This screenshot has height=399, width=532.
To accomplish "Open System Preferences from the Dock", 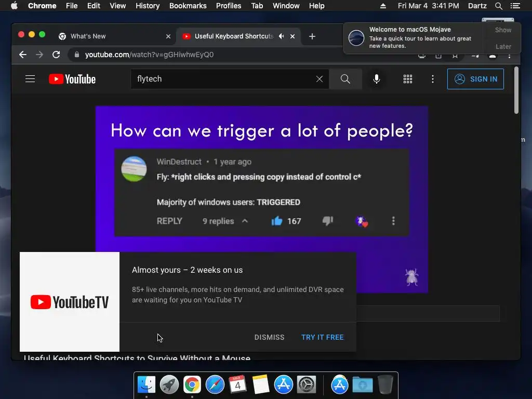I will click(x=307, y=385).
